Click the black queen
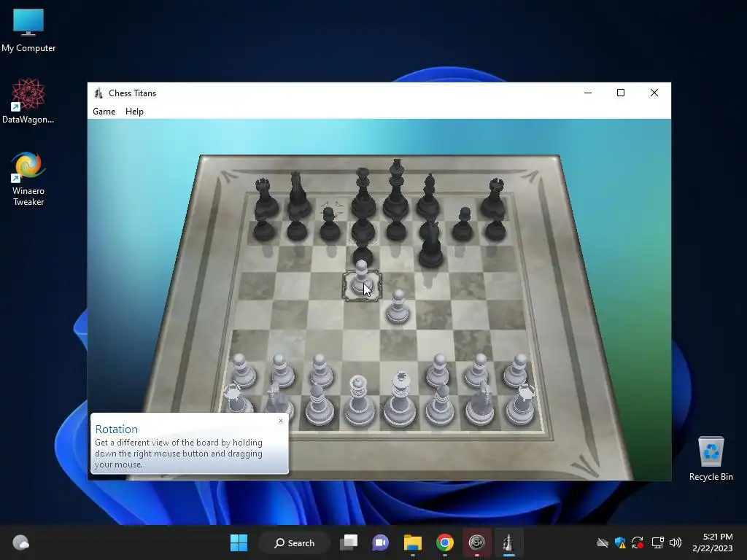Screen dimensions: 747x560 (x=363, y=192)
